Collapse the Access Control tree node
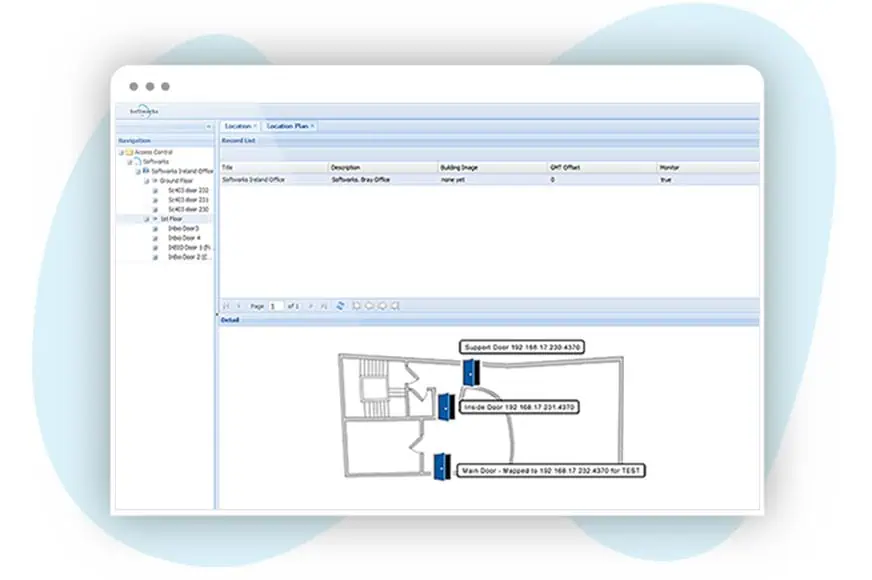Image resolution: width=872 pixels, height=580 pixels. tap(121, 152)
